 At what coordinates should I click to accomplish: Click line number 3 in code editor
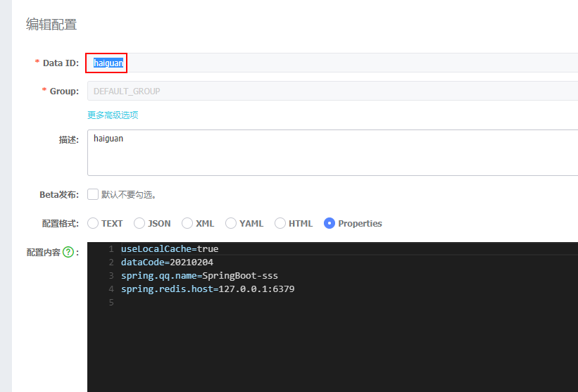[111, 276]
